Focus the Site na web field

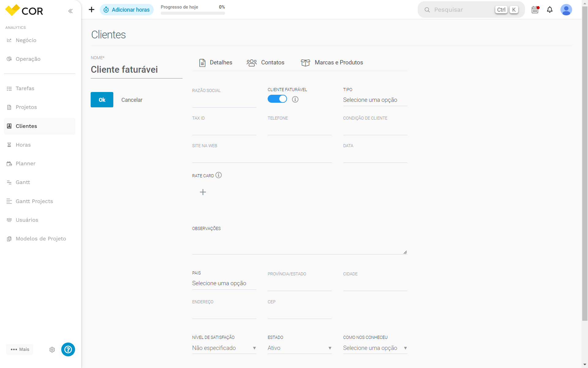pos(262,156)
